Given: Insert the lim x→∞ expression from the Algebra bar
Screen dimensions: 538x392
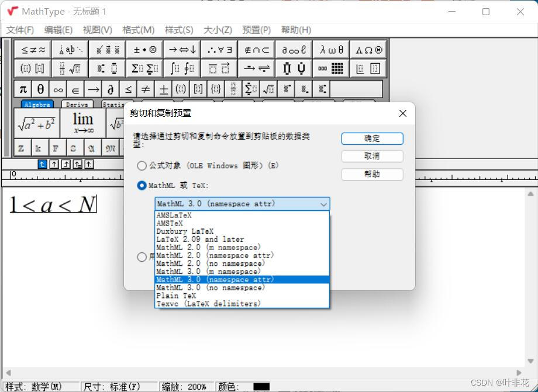Looking at the screenshot, I should tap(83, 123).
